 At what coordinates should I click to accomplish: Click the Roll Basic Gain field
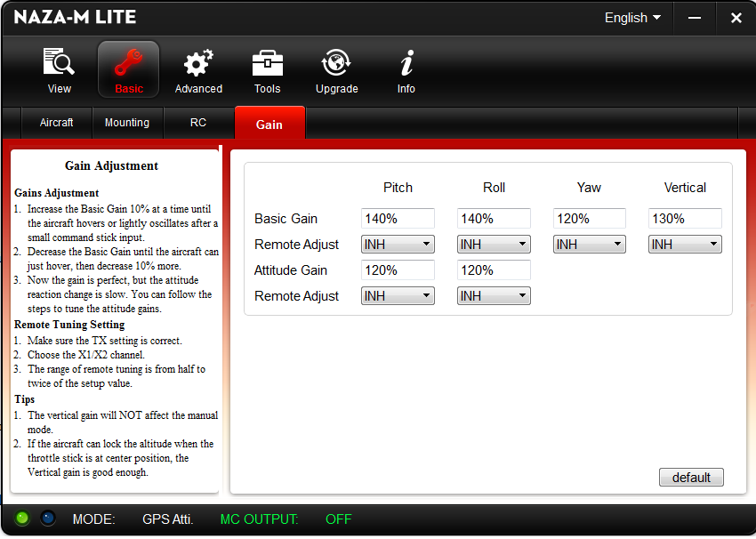point(494,219)
